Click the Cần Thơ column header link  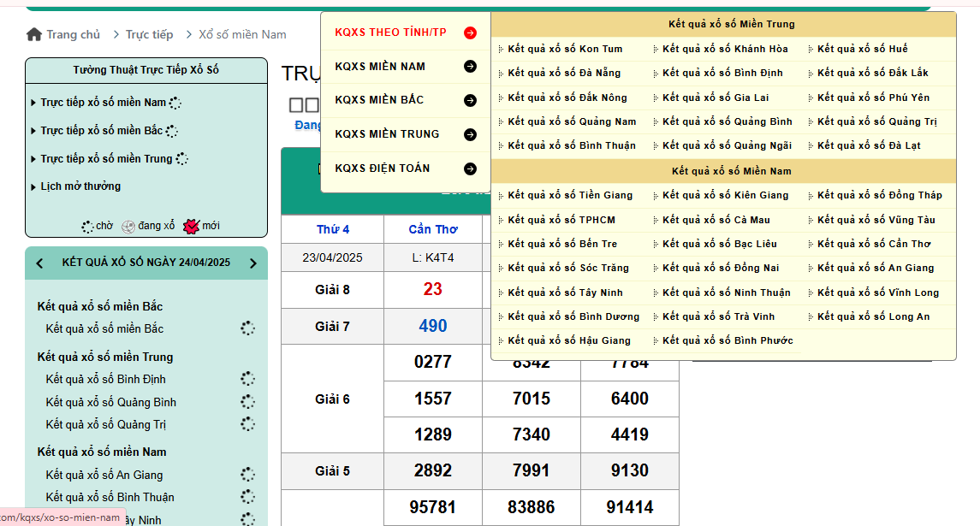coord(432,229)
